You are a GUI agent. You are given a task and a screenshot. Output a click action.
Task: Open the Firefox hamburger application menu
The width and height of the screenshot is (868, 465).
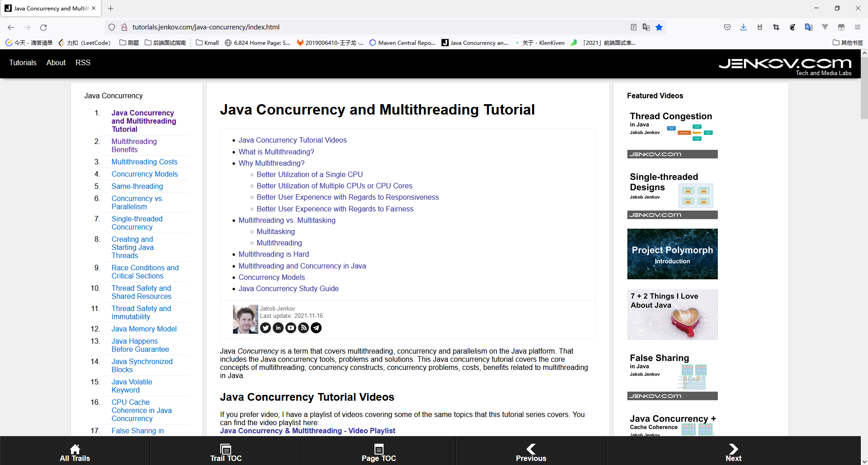[x=857, y=27]
